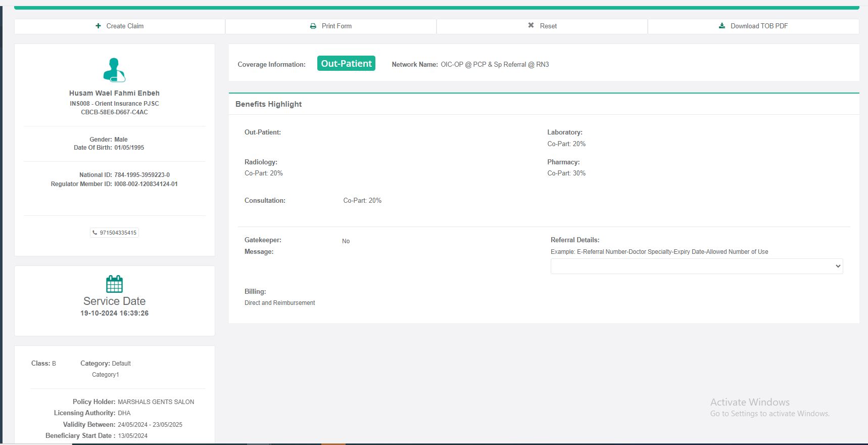Click the Service Date timestamp 19-10-2024

pyautogui.click(x=114, y=313)
